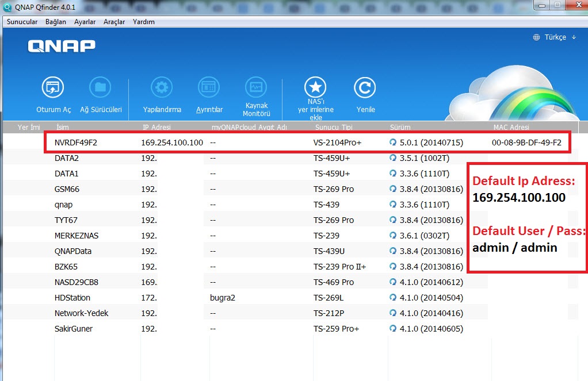Click the Oturum Aç login icon
The height and width of the screenshot is (381, 588).
(53, 88)
